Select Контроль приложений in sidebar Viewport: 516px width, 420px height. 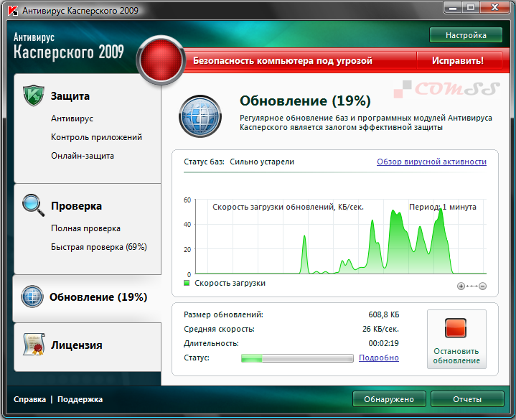[x=96, y=137]
